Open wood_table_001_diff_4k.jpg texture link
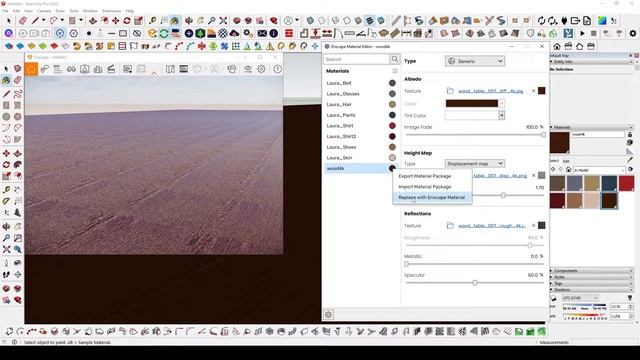The image size is (640, 360). [490, 91]
